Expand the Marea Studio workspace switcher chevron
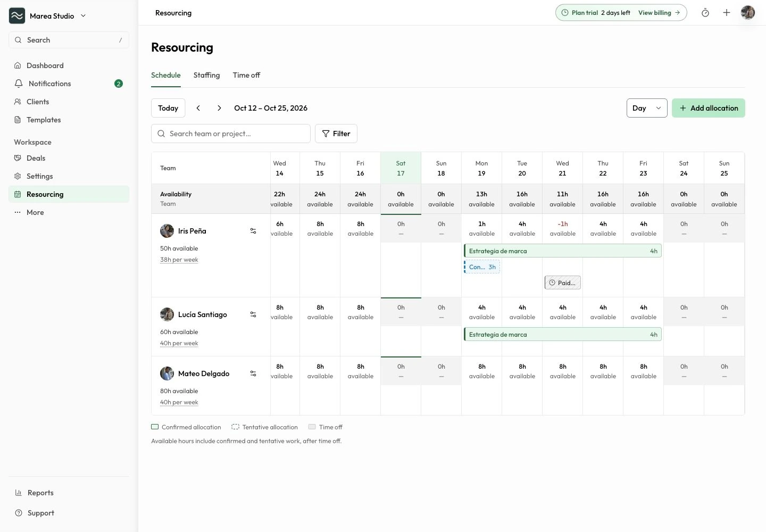Image resolution: width=766 pixels, height=532 pixels. tap(83, 16)
